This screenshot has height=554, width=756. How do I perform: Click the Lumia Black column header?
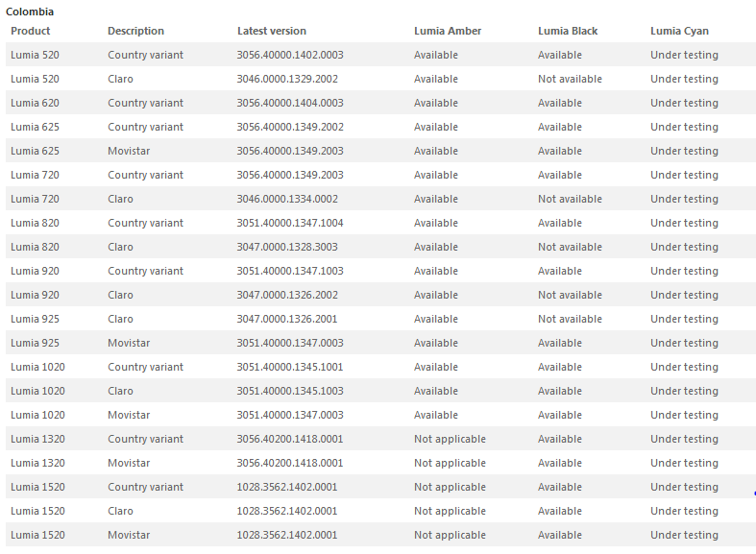point(568,31)
